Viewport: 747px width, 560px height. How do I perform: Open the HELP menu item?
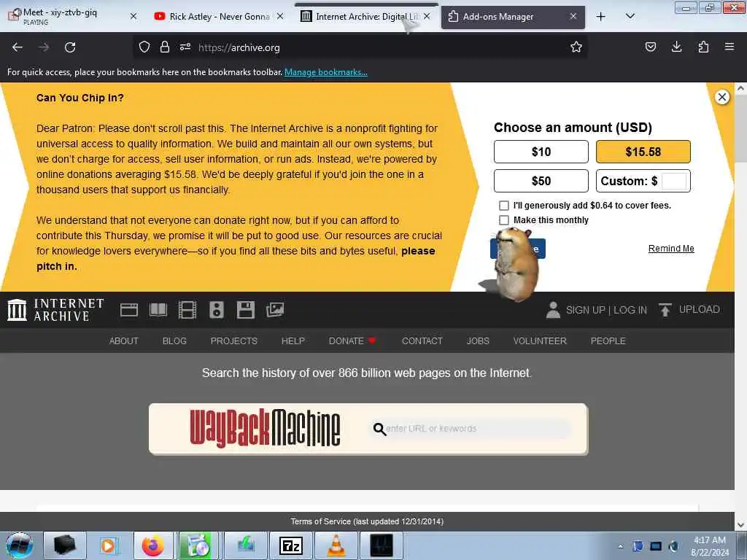coord(293,341)
